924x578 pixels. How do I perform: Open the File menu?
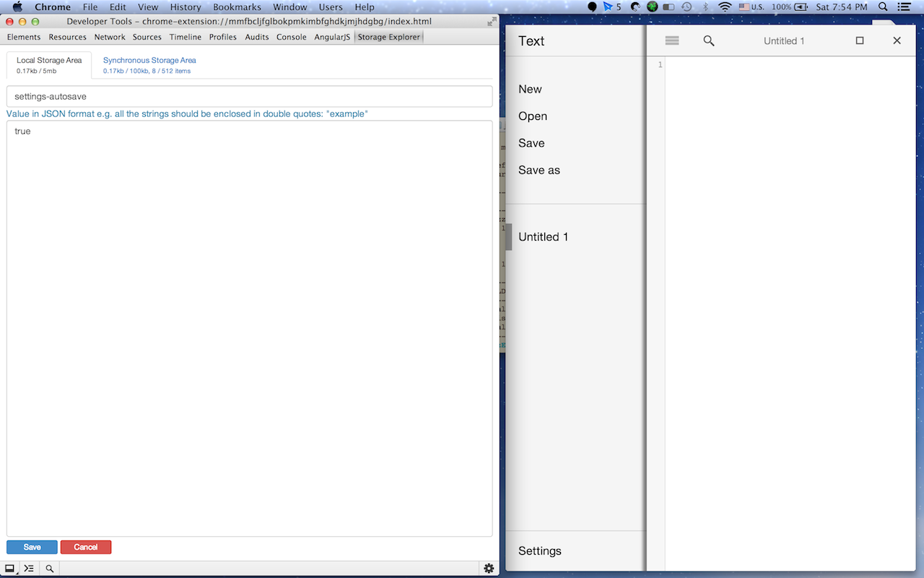pos(90,7)
